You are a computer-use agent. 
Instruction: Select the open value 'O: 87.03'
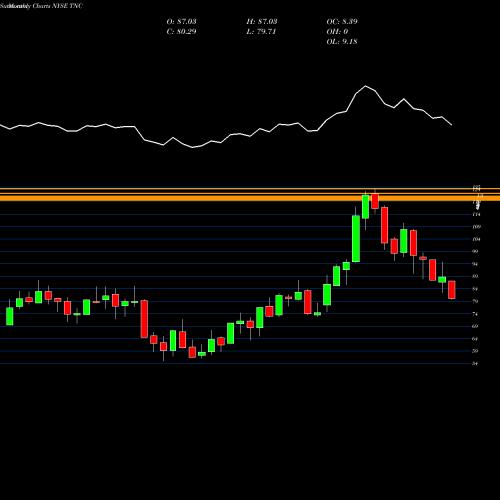[x=181, y=22]
